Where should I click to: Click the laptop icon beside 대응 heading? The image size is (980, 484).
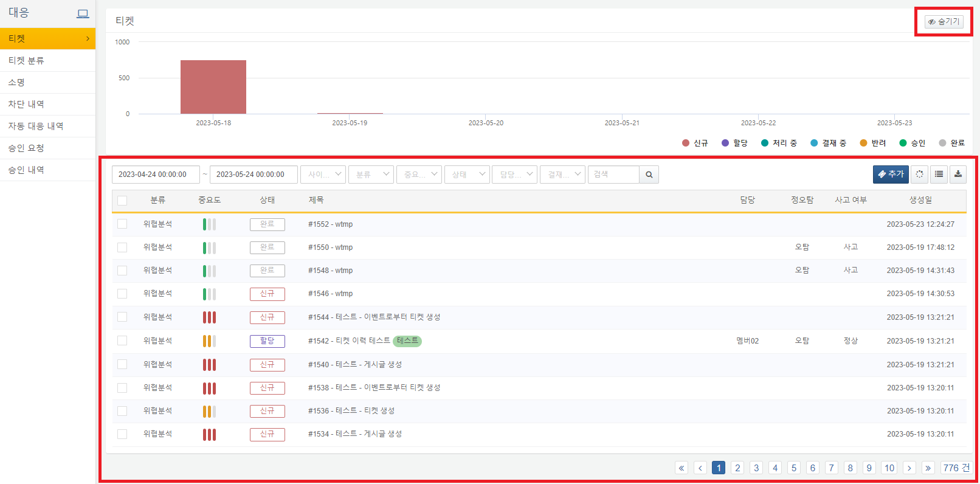pyautogui.click(x=83, y=13)
